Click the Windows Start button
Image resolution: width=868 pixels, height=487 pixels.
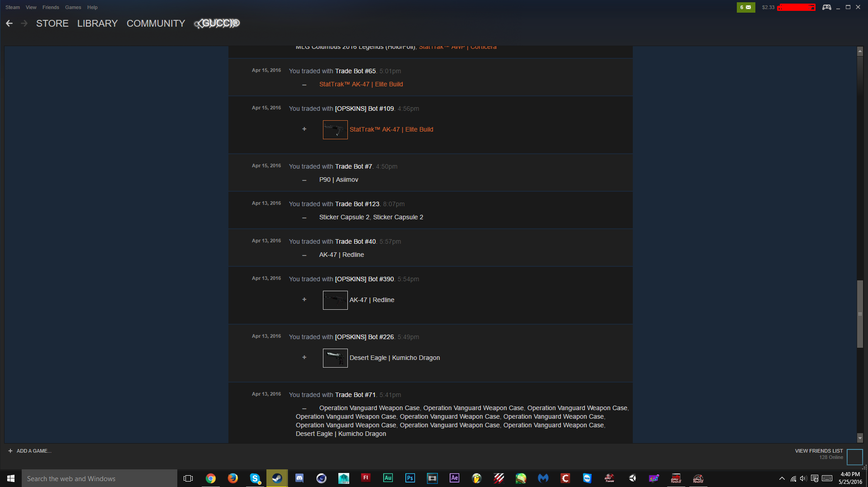[x=11, y=478]
